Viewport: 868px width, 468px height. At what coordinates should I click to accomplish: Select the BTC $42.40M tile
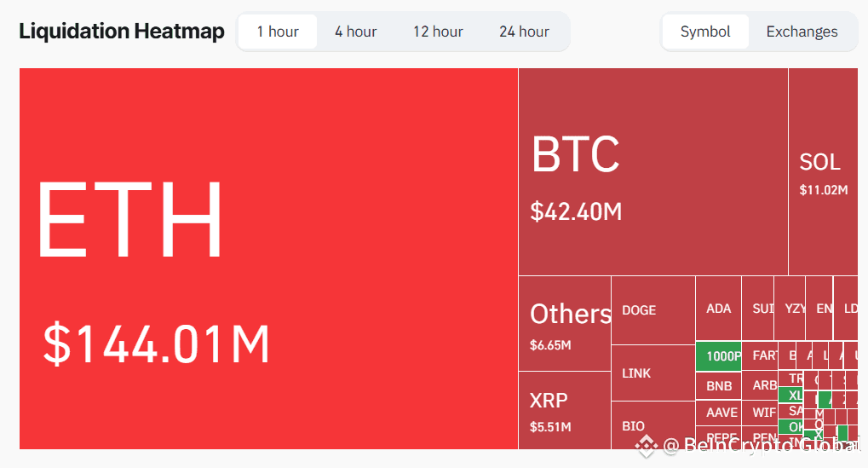(x=653, y=171)
